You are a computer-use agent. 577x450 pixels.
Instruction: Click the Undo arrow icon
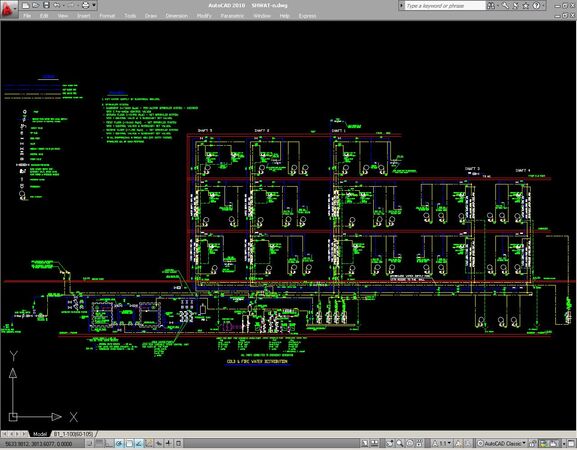click(57, 5)
